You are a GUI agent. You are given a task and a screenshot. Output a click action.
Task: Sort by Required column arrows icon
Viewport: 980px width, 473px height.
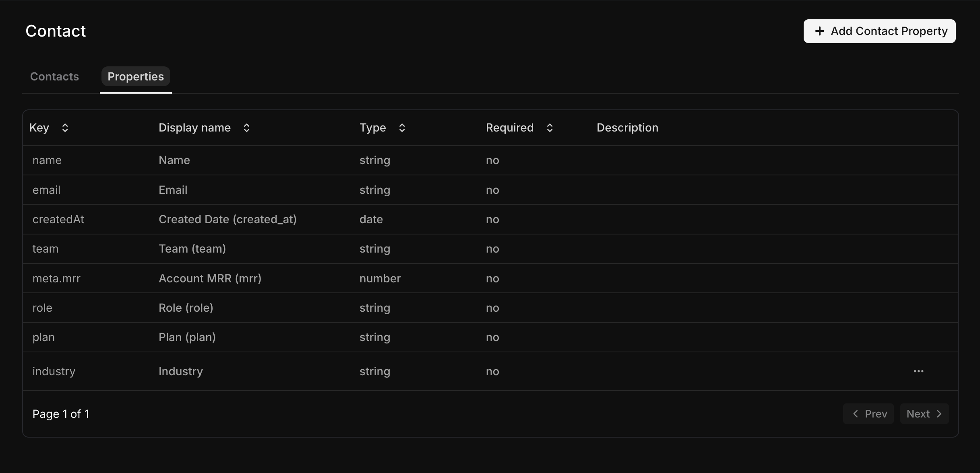[x=550, y=128]
